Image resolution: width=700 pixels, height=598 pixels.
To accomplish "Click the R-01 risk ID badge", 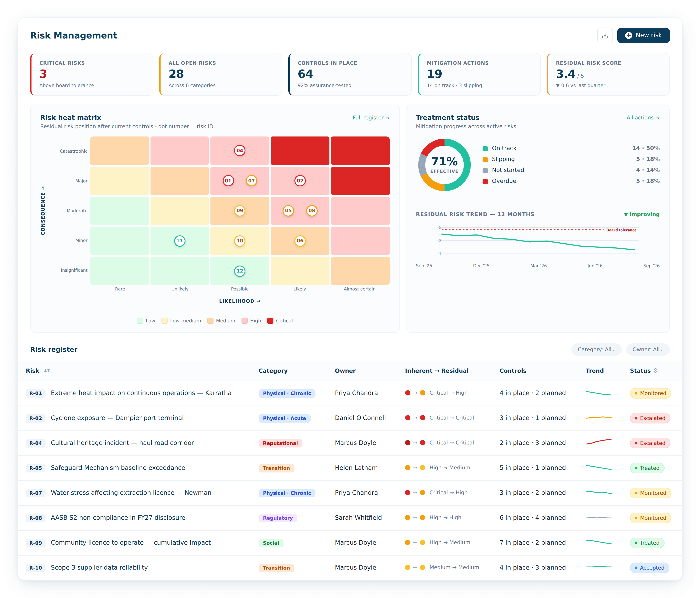I will click(35, 393).
